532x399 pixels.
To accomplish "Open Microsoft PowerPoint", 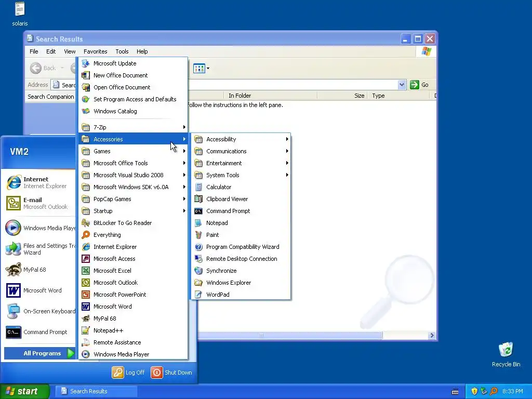I will [133, 295].
